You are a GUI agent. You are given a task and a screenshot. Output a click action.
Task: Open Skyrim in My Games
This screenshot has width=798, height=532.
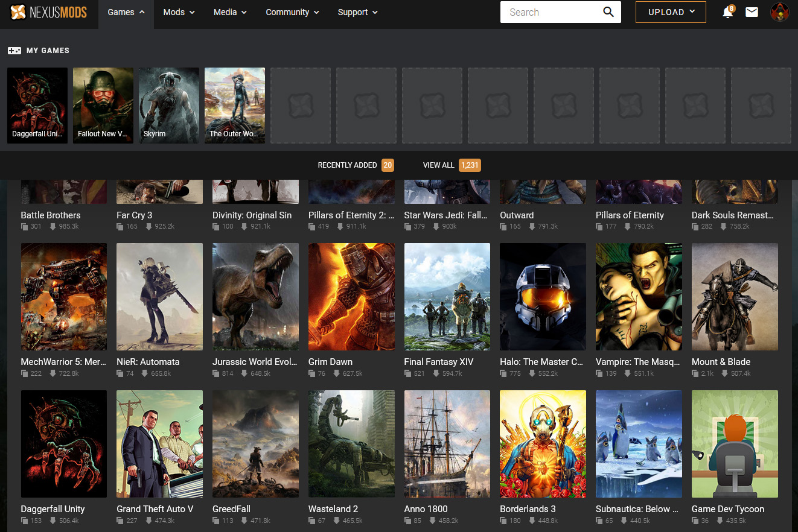click(x=169, y=106)
